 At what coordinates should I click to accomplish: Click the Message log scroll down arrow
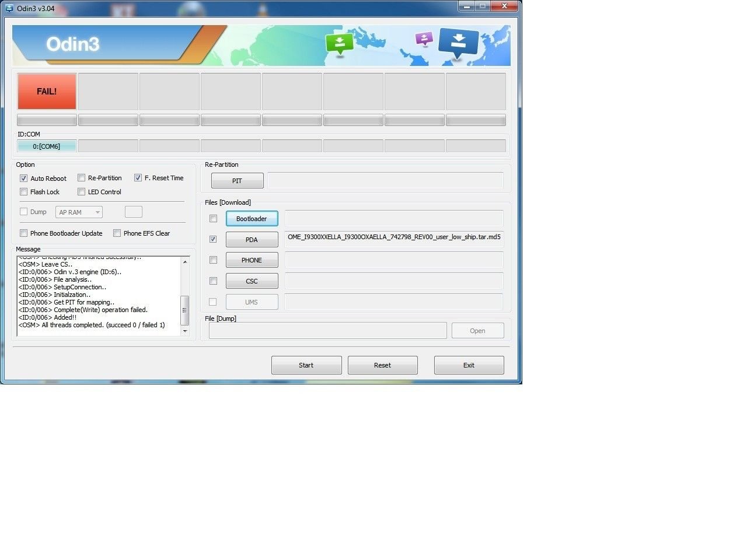click(185, 331)
